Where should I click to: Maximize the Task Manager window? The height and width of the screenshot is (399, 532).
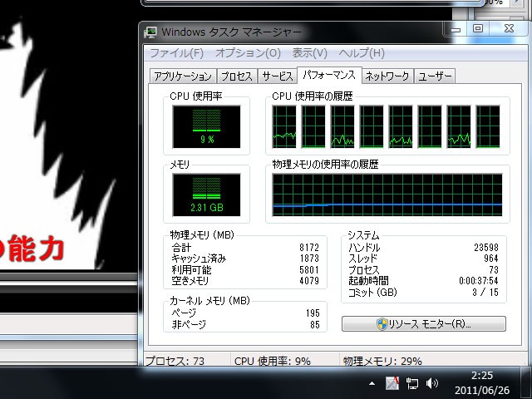click(478, 29)
